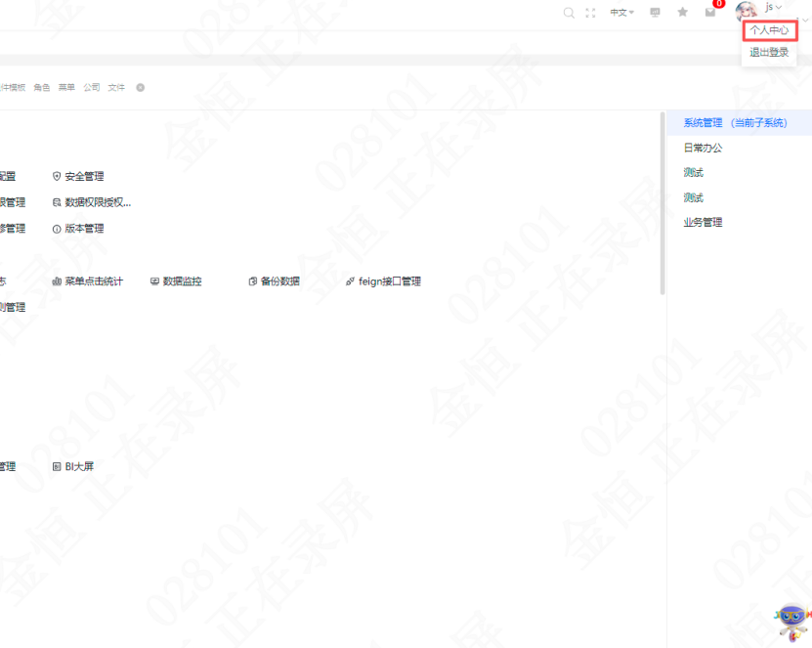Switch to the 菜单 tab

(x=66, y=88)
